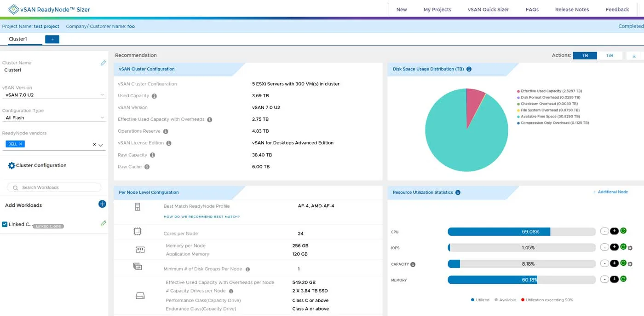This screenshot has height=316, width=644.
Task: Click the AF-4, AMD-AF-4 profile value
Action: 316,206
